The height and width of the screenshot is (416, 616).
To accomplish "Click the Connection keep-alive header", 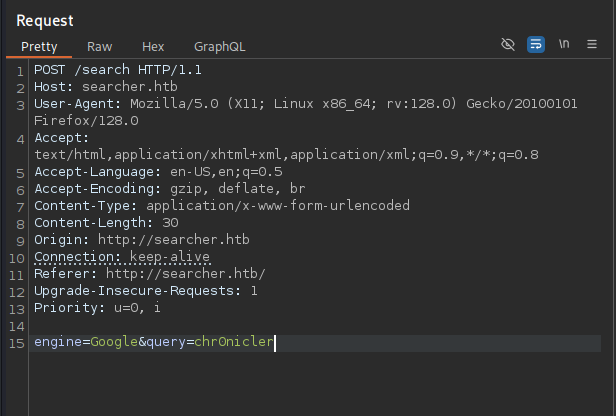I will [x=122, y=257].
